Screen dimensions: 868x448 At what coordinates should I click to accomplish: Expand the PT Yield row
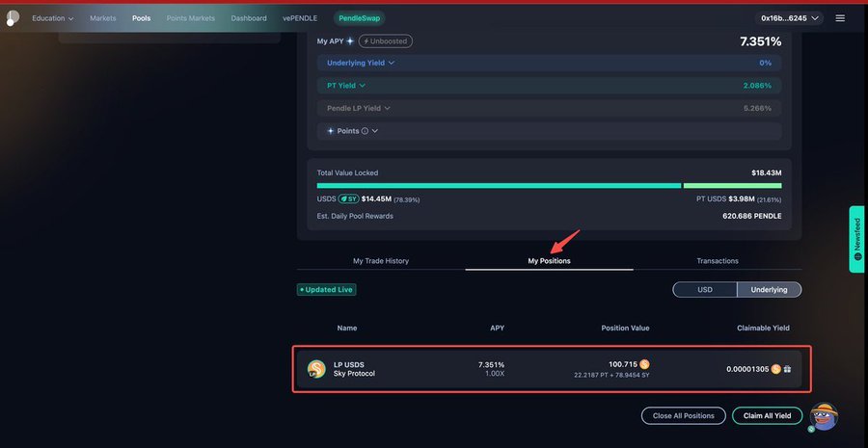tap(346, 86)
